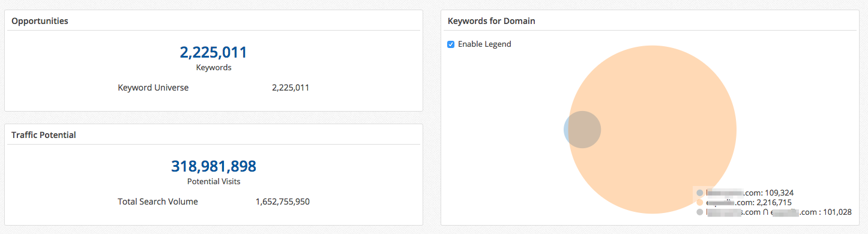868x234 pixels.
Task: Click the Potential Visits caption
Action: pos(214,181)
